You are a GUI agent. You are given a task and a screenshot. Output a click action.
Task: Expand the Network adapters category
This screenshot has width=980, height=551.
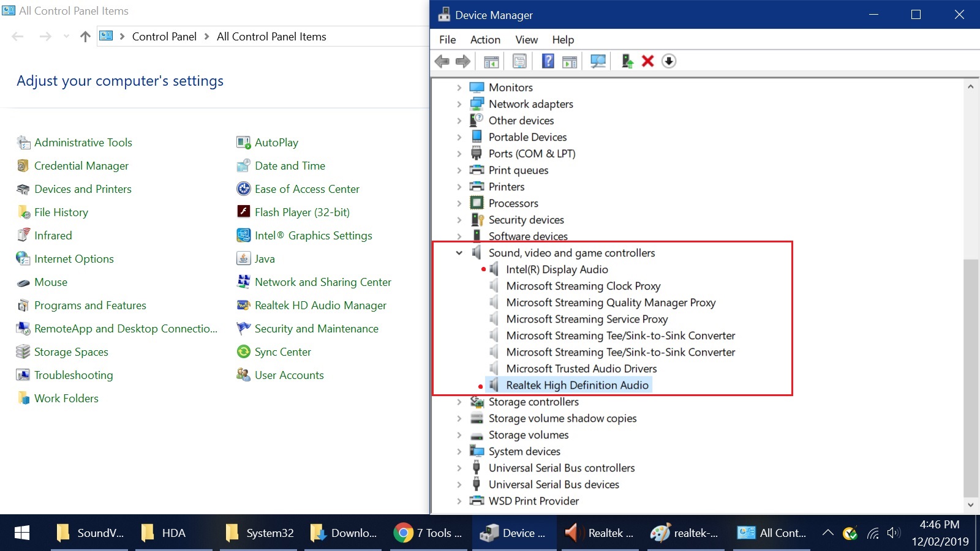[459, 103]
